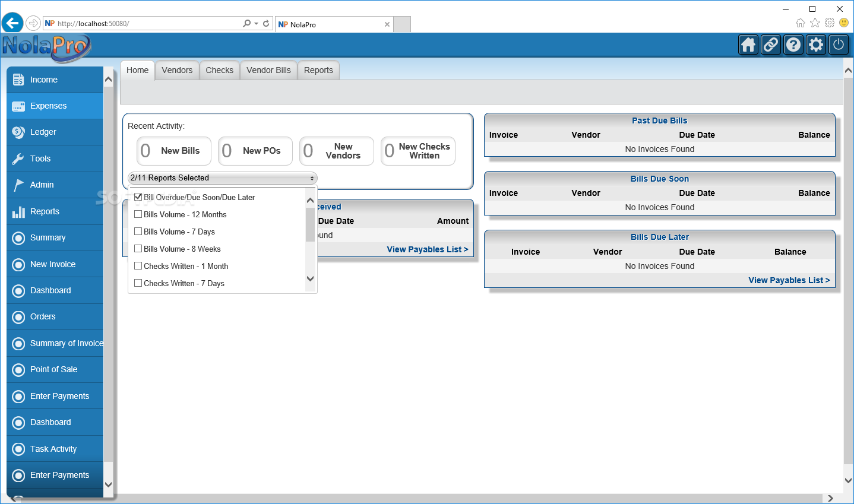Open the Summary shortcut in sidebar
The image size is (854, 504).
[x=55, y=238]
